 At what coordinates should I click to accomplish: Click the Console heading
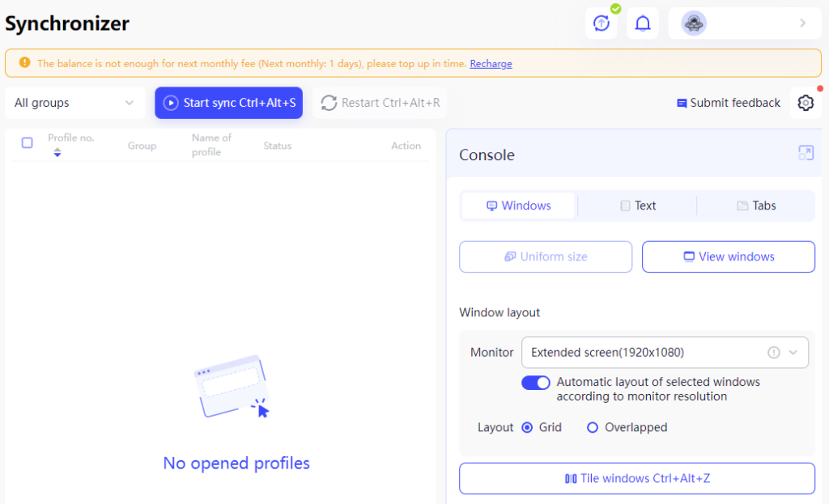[487, 155]
